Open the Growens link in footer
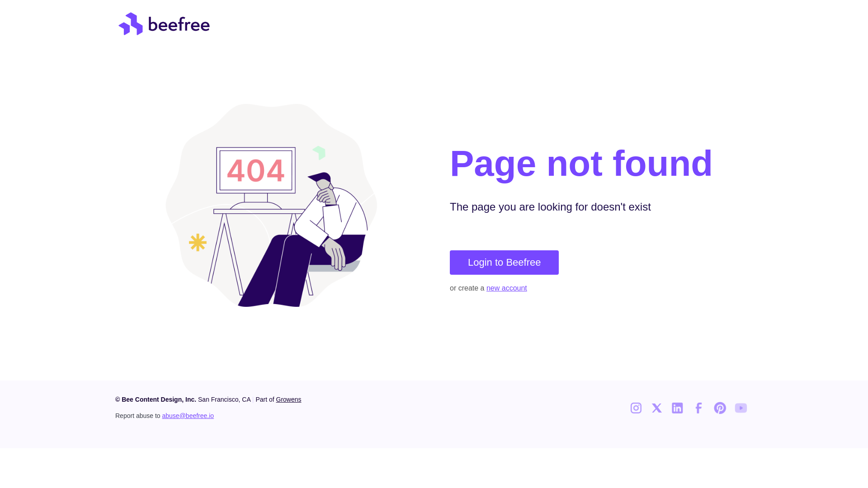The height and width of the screenshot is (488, 868). click(288, 399)
